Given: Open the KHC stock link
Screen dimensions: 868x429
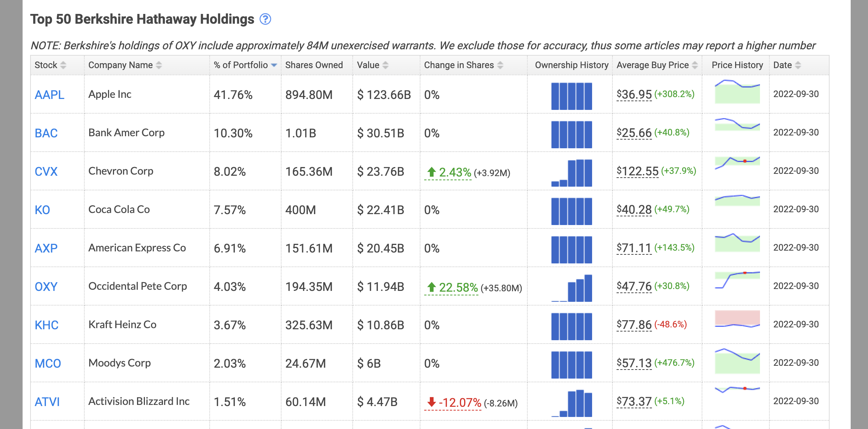Looking at the screenshot, I should click(47, 325).
